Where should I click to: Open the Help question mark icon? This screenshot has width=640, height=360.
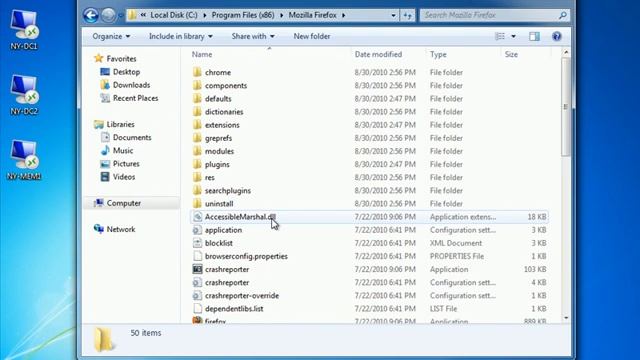(556, 36)
